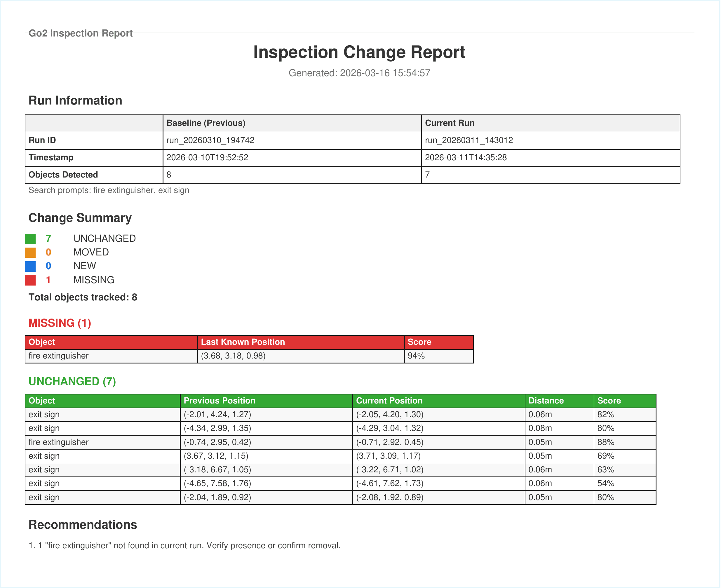Expand the Change Summary section
721x588 pixels.
80,218
